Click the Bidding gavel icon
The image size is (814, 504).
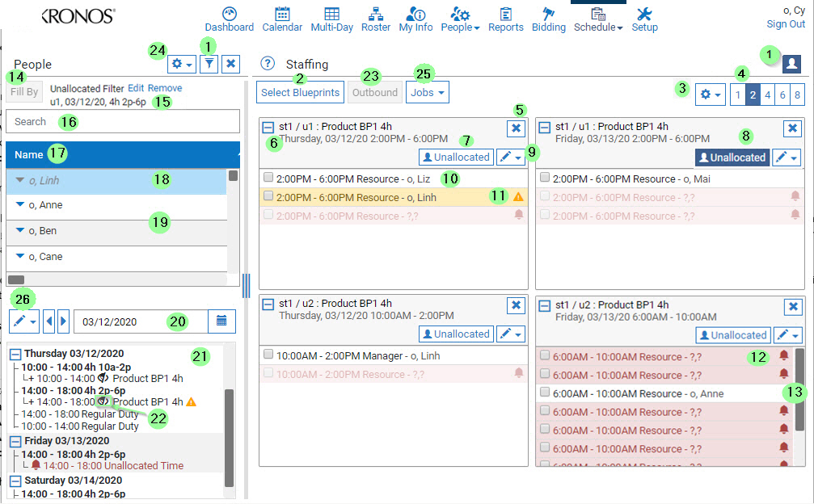click(549, 14)
